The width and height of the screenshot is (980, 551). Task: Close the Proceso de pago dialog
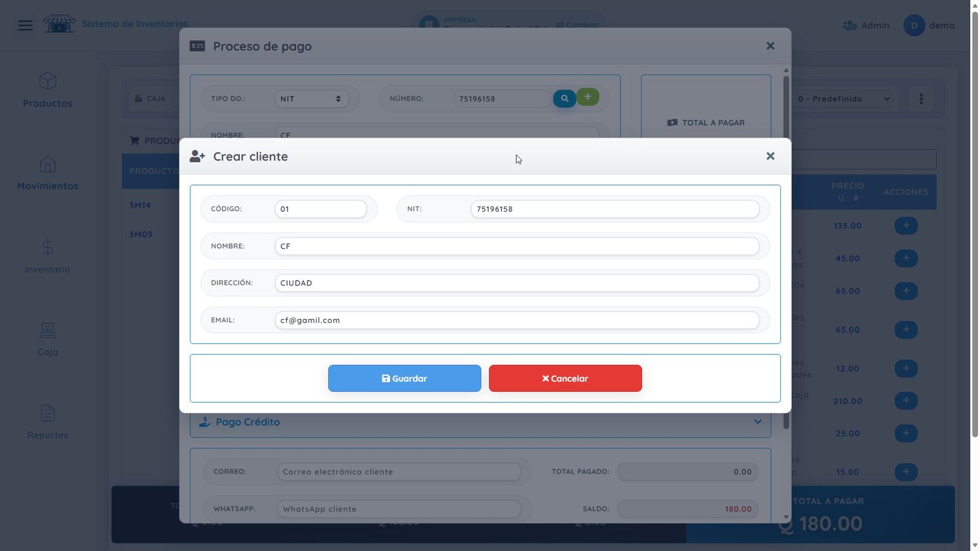pyautogui.click(x=771, y=46)
